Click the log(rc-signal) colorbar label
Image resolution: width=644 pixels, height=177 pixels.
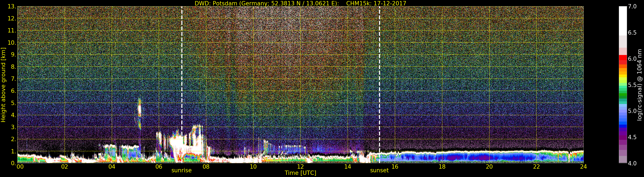[x=639, y=85]
